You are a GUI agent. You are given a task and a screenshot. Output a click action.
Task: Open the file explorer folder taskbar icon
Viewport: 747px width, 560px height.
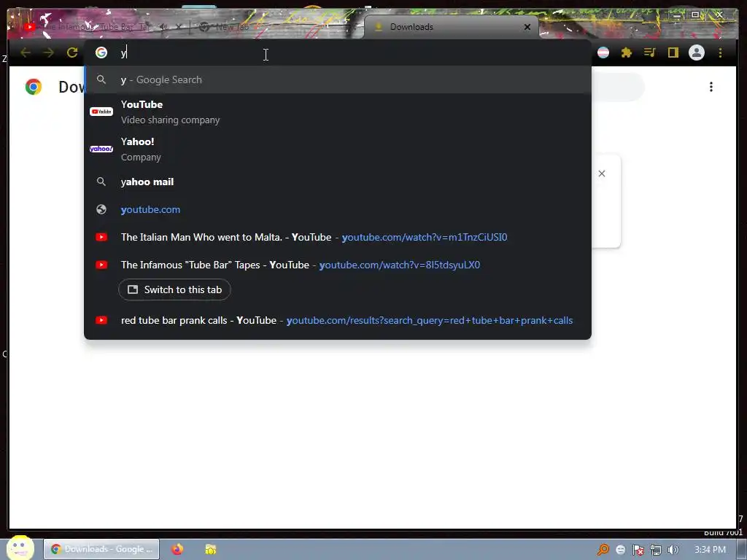(x=211, y=549)
